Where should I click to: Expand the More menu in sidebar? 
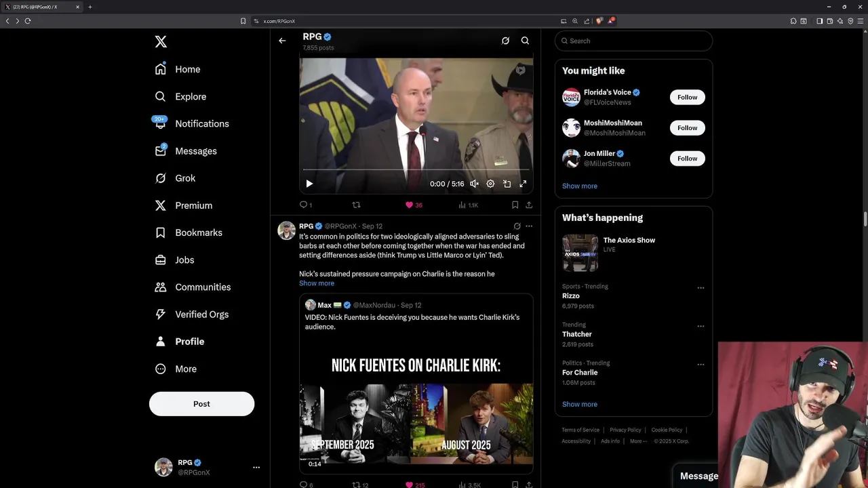[x=176, y=369]
